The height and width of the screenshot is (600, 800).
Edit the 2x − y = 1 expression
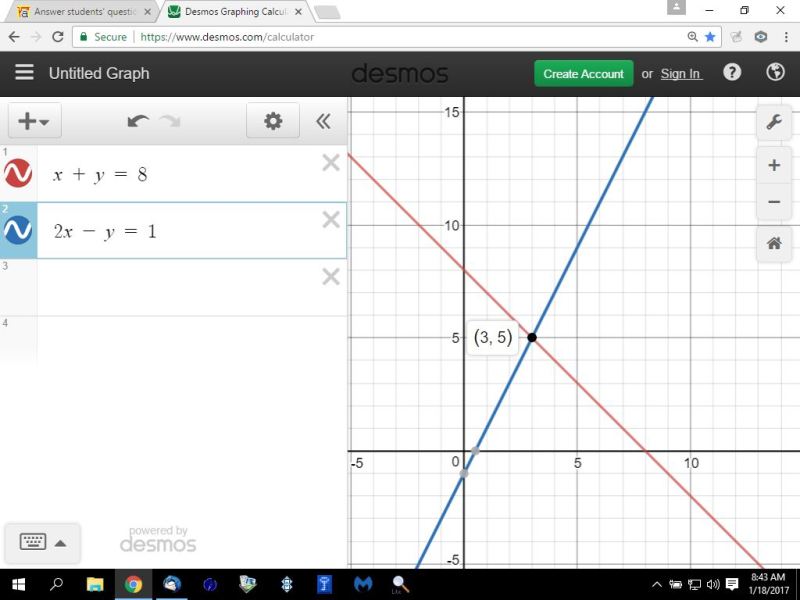point(192,231)
